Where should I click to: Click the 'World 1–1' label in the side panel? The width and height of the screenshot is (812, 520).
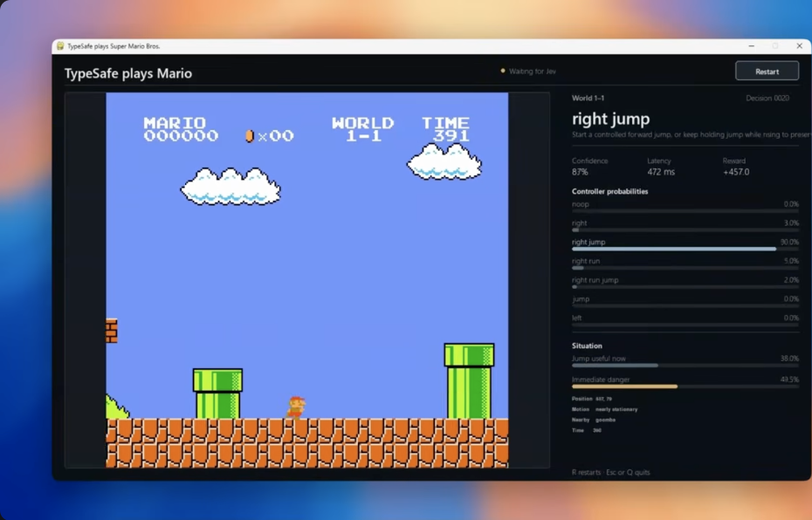coord(588,98)
